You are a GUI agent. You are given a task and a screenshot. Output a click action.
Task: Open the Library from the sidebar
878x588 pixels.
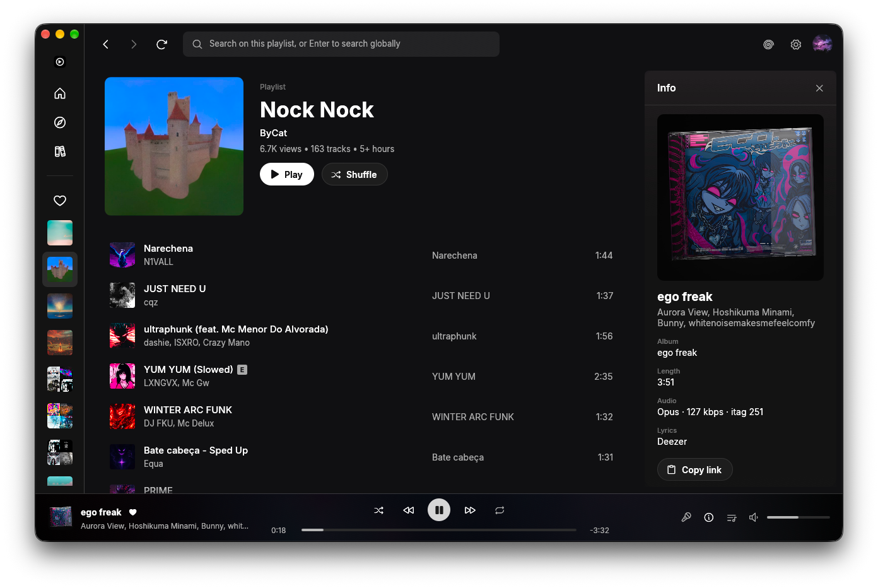click(60, 151)
